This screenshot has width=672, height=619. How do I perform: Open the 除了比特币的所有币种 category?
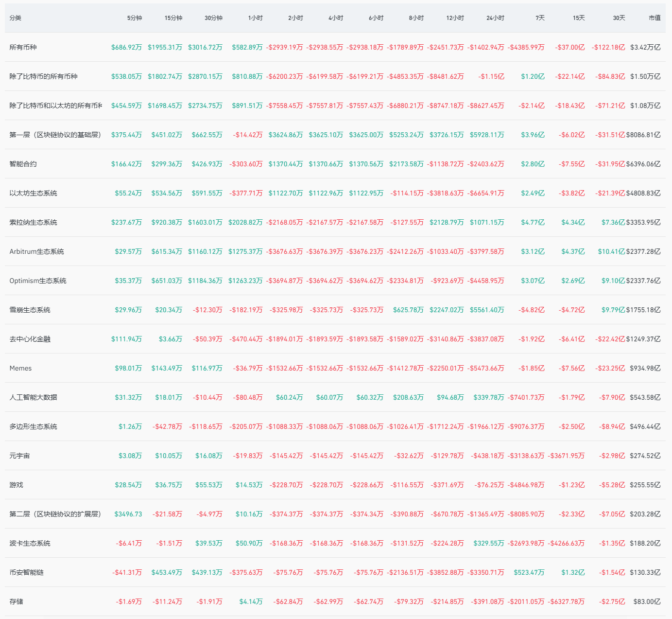(44, 76)
